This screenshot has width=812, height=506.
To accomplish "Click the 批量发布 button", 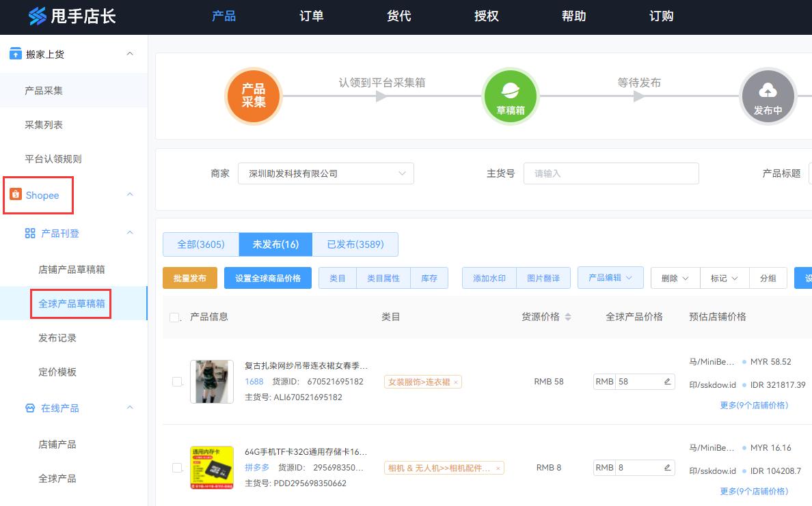I will 189,277.
